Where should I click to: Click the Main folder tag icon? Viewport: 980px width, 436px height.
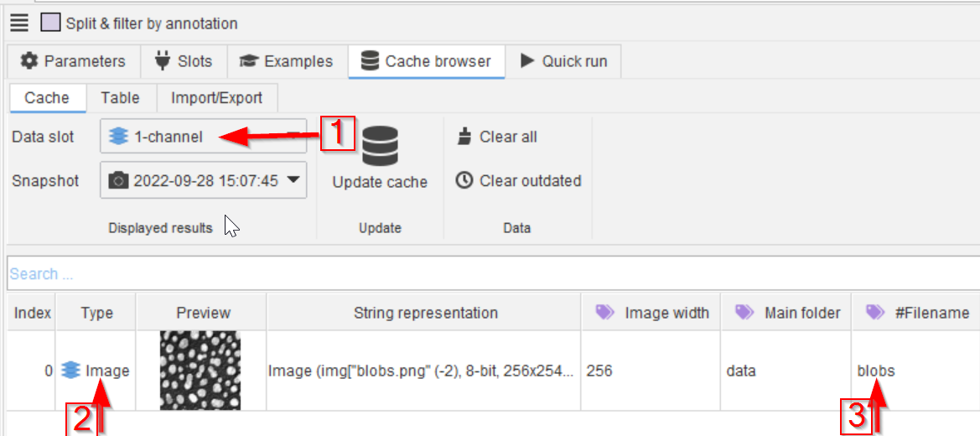744,313
